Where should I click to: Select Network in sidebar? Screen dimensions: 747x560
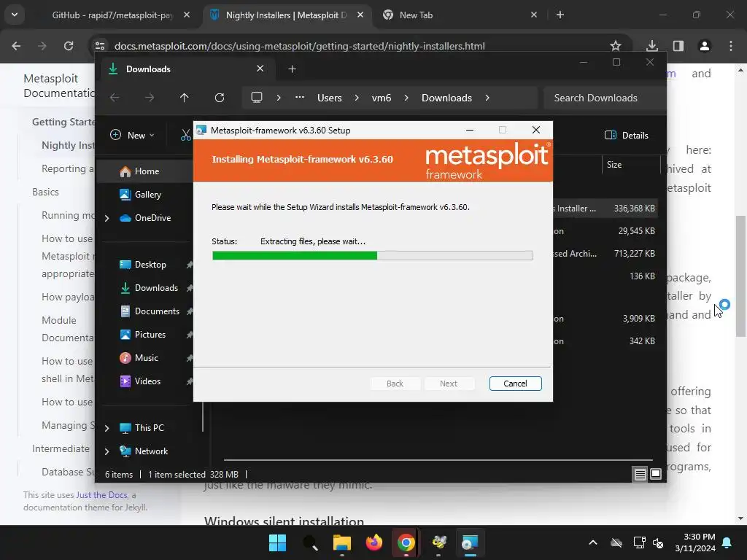151,451
